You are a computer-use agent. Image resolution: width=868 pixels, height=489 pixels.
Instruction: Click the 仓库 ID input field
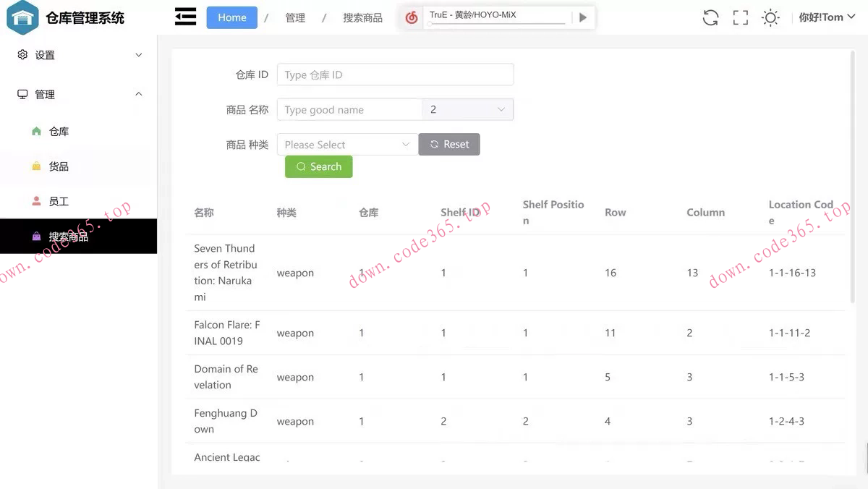395,74
